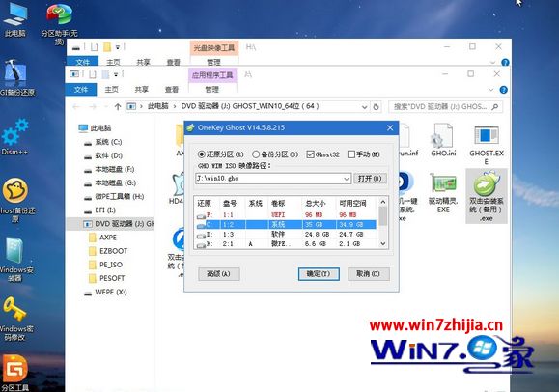559x392 pixels.
Task: Open the 分区工具 DiskGenius desktop icon
Action: [14, 373]
